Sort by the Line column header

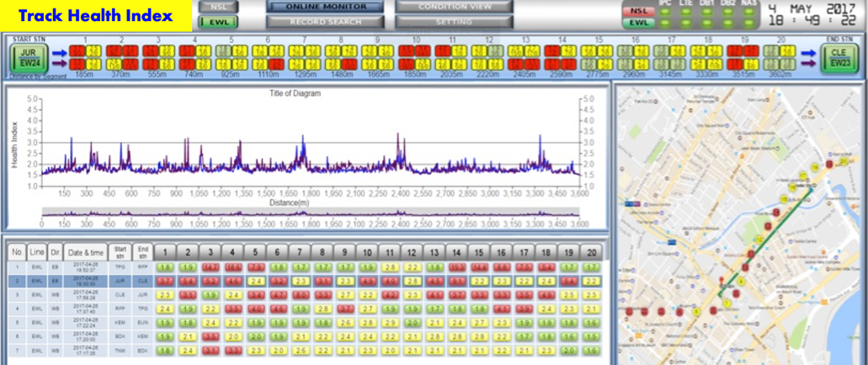[37, 251]
